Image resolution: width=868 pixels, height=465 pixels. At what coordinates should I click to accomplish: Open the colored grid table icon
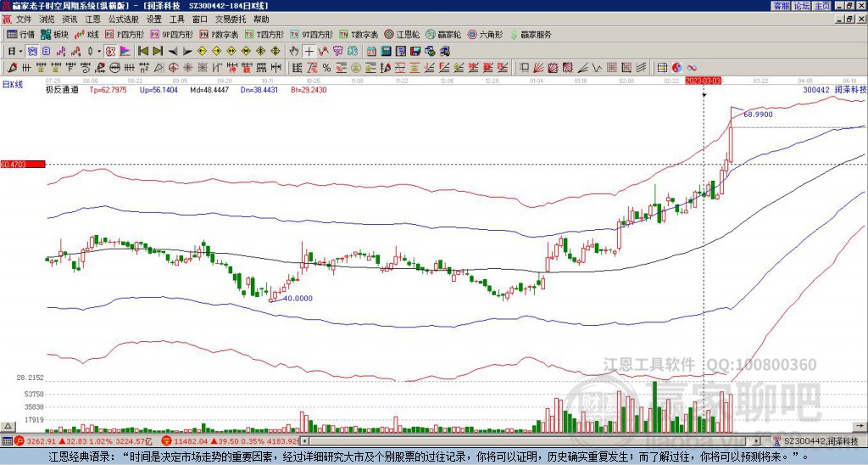pos(662,68)
